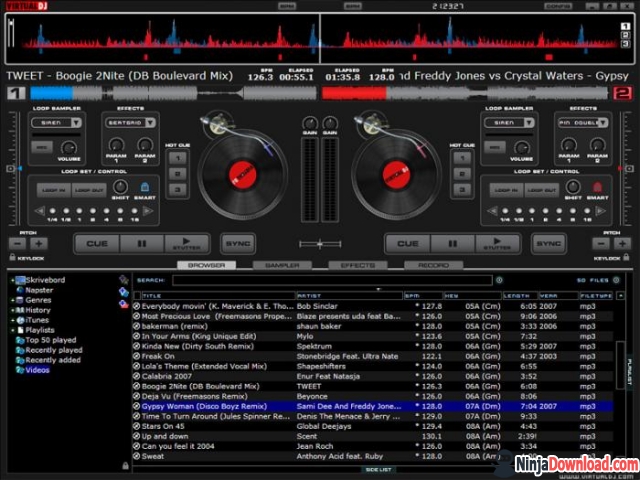This screenshot has height=480, width=640.
Task: Toggle the Keylock padlock on deck 2
Action: click(626, 257)
